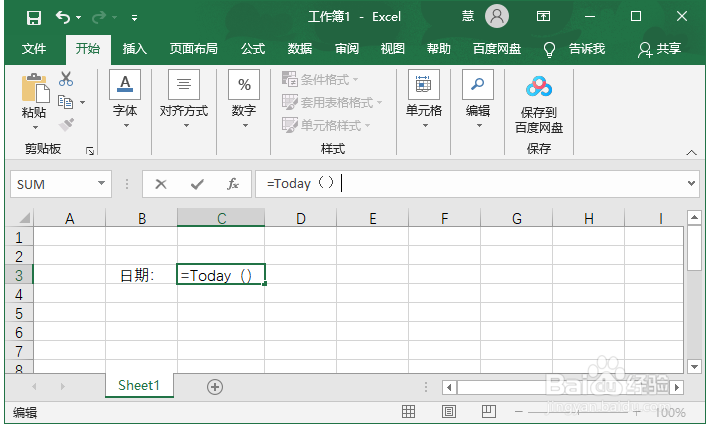The height and width of the screenshot is (432, 711).
Task: Open the 视图 tab
Action: point(392,49)
